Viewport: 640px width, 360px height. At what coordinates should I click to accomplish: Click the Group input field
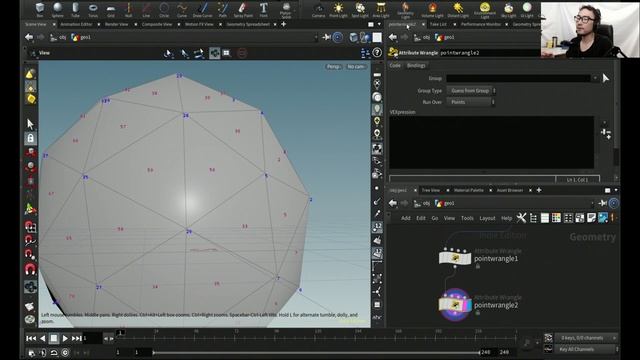click(518, 78)
